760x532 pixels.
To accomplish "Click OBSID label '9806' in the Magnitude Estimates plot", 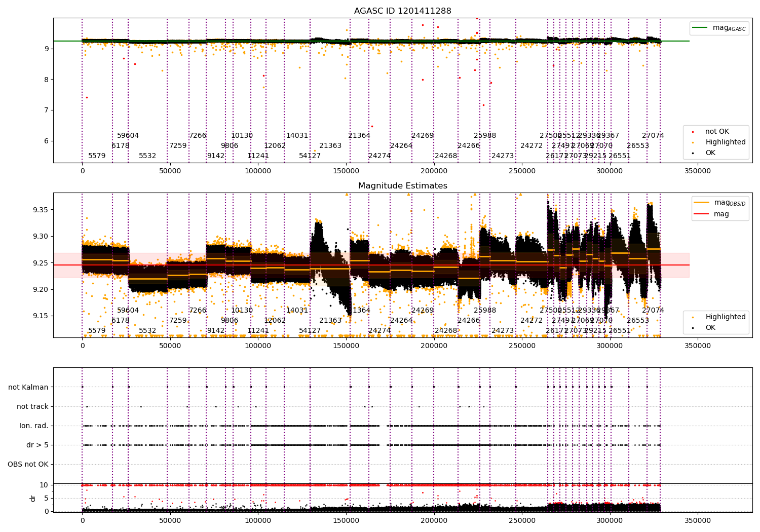I will click(230, 321).
